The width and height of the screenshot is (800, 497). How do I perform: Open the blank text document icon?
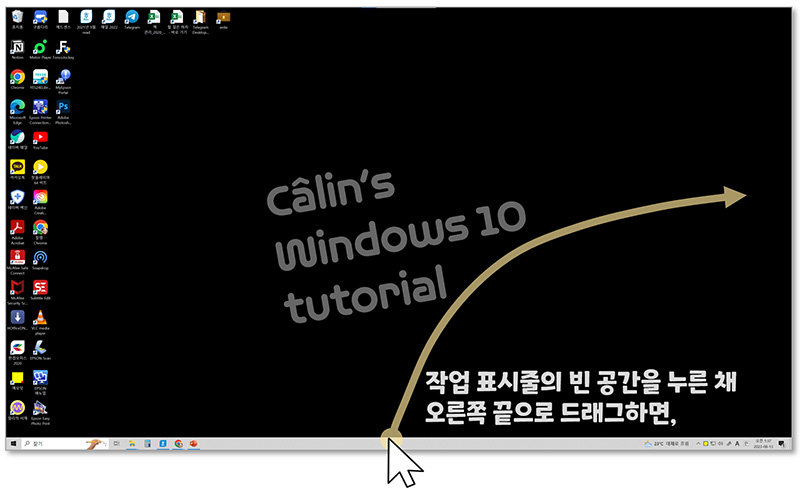(63, 19)
